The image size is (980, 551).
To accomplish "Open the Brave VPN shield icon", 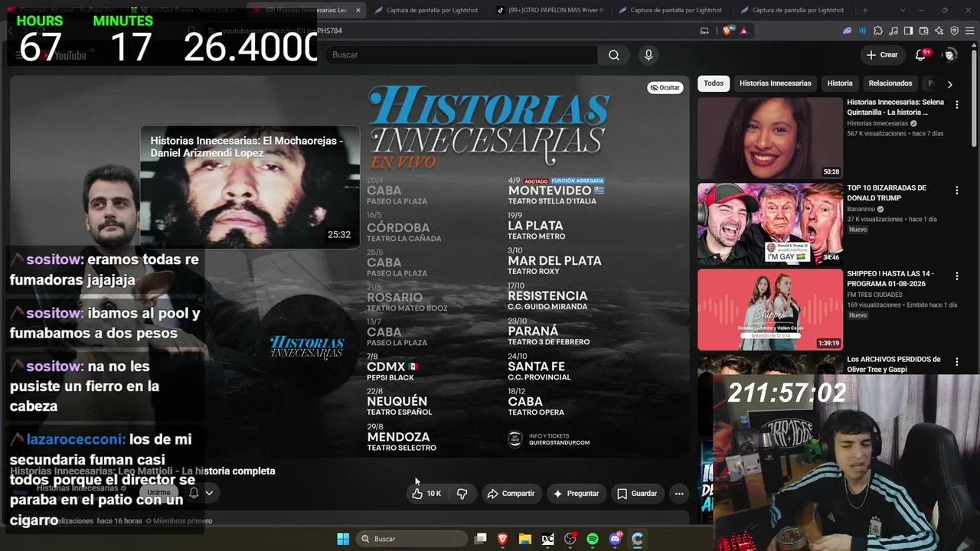I will pyautogui.click(x=954, y=31).
